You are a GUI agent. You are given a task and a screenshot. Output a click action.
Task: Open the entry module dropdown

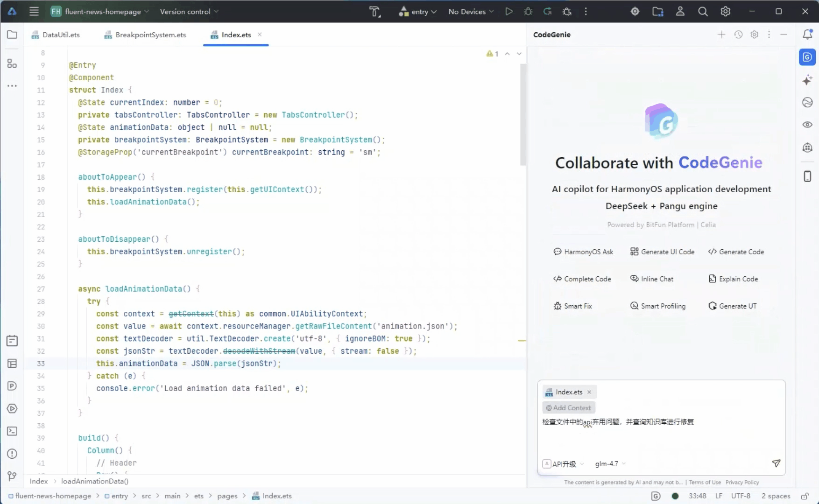point(418,12)
